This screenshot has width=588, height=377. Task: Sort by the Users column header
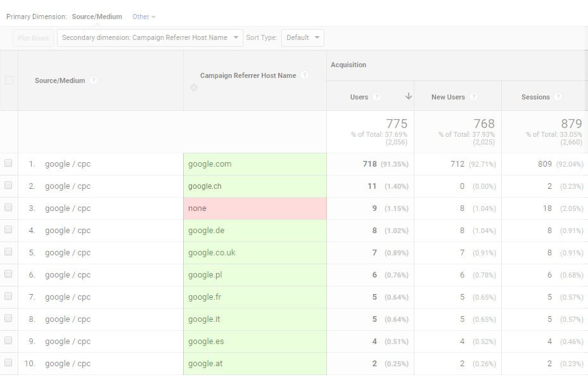[359, 97]
